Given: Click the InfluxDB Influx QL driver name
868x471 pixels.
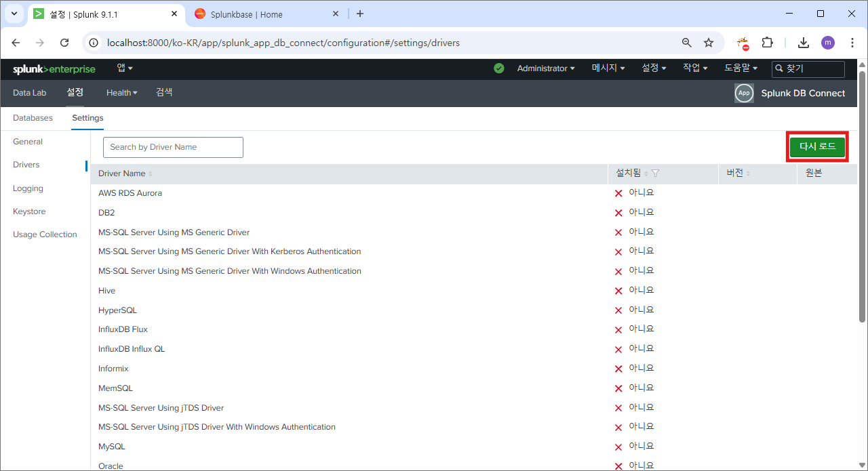Looking at the screenshot, I should click(132, 349).
